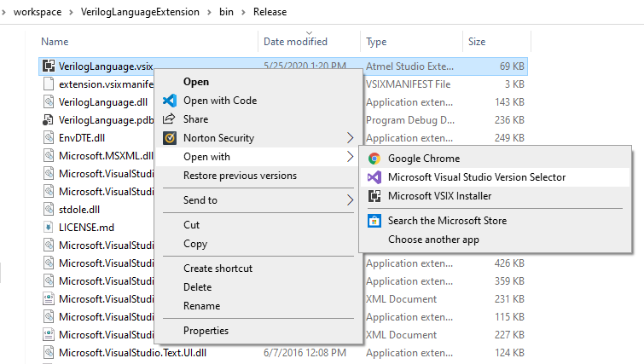
Task: Click the LICENSE.md file icon
Action: (x=49, y=228)
